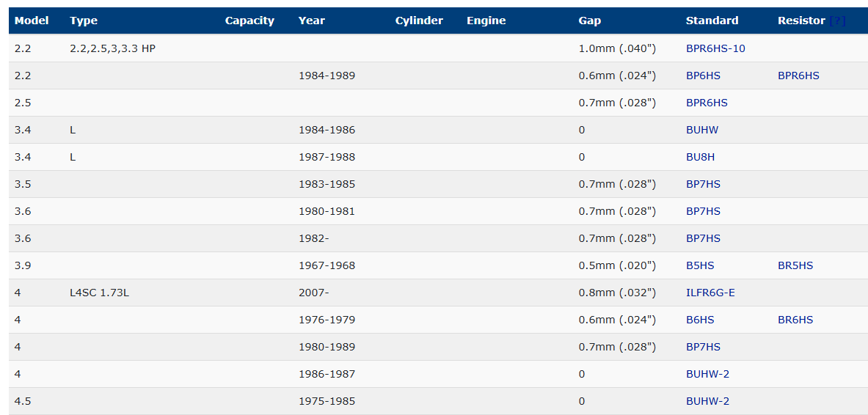Open the BPR6HS-10 spark plug link
868x415 pixels.
[x=715, y=48]
